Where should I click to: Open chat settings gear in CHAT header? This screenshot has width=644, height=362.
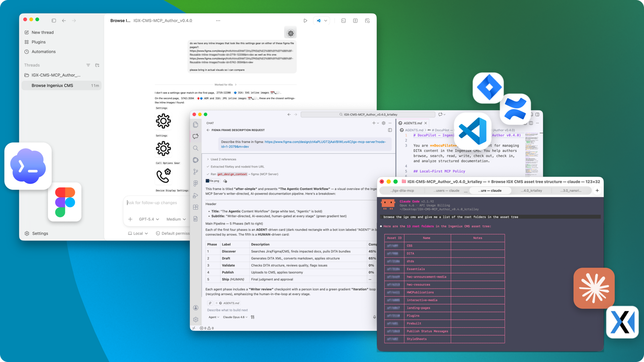(384, 123)
